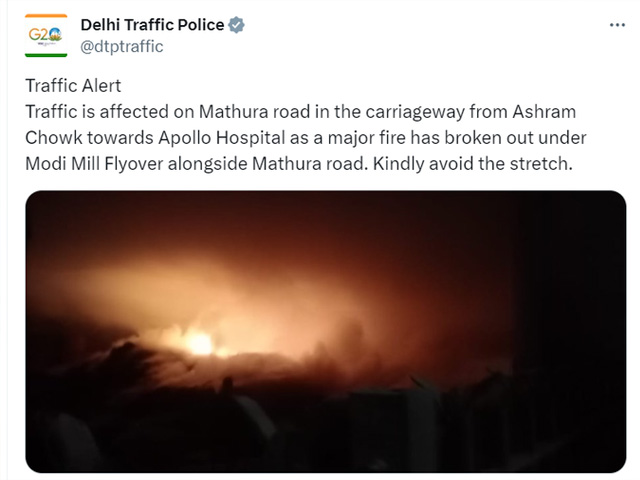Screen dimensions: 640x480
Task: Open the fire photo attached to tweet
Action: click(326, 331)
